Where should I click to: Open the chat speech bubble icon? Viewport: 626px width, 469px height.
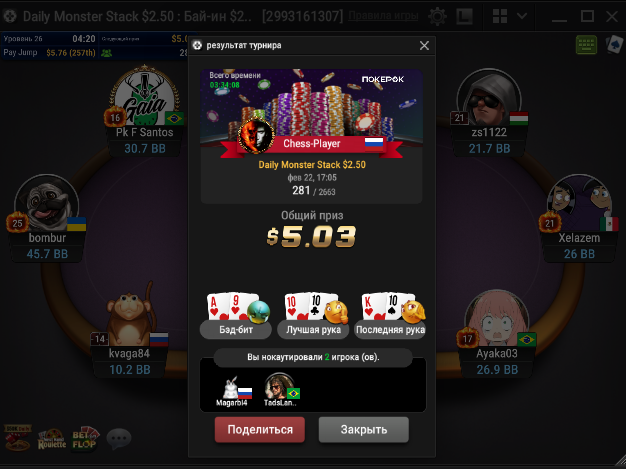(x=119, y=439)
